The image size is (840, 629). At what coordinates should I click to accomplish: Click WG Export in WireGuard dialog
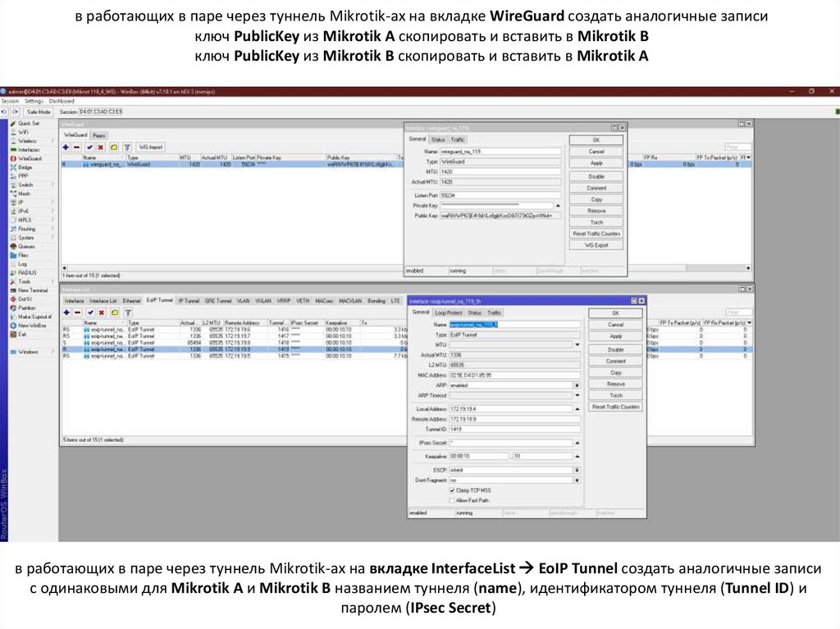click(596, 245)
